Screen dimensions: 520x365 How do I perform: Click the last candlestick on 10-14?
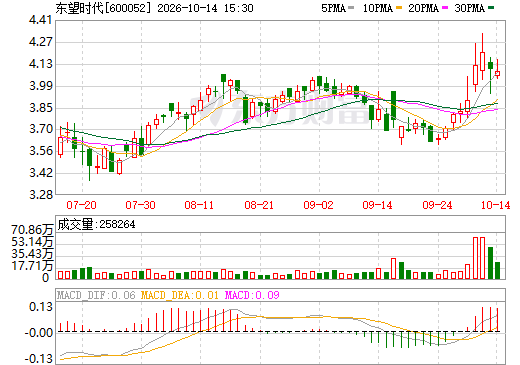point(497,73)
